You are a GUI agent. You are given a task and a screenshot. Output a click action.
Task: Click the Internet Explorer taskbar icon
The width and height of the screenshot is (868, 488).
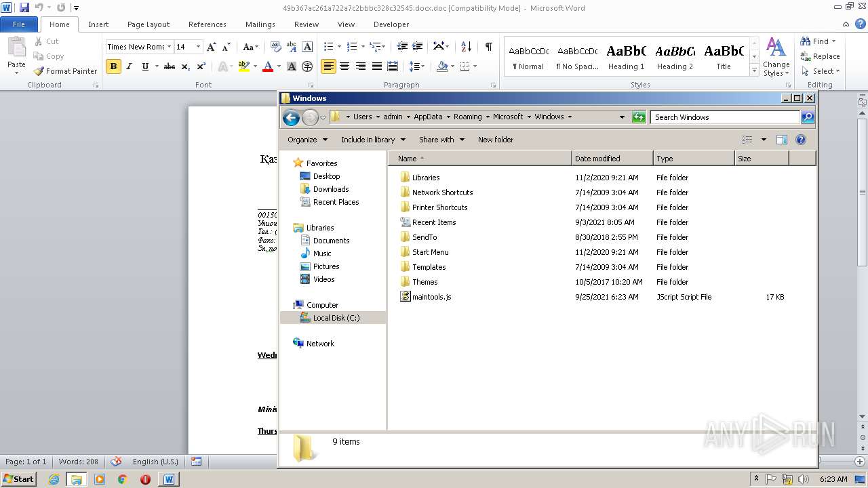pyautogui.click(x=54, y=479)
